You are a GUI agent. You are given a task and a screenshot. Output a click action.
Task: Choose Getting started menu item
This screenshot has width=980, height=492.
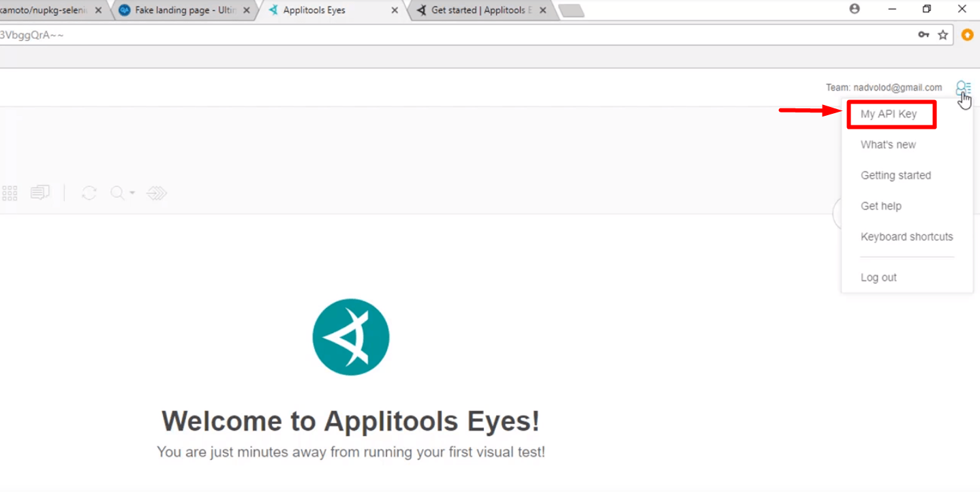(895, 175)
